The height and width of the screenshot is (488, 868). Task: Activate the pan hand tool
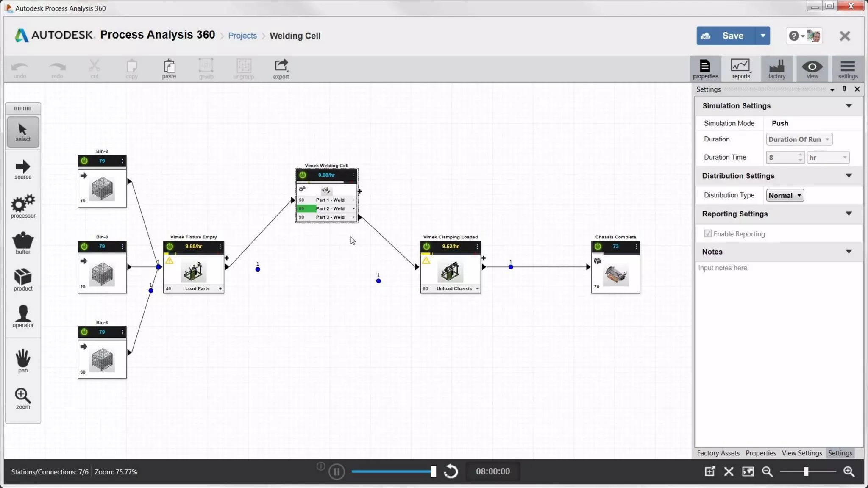pos(23,361)
